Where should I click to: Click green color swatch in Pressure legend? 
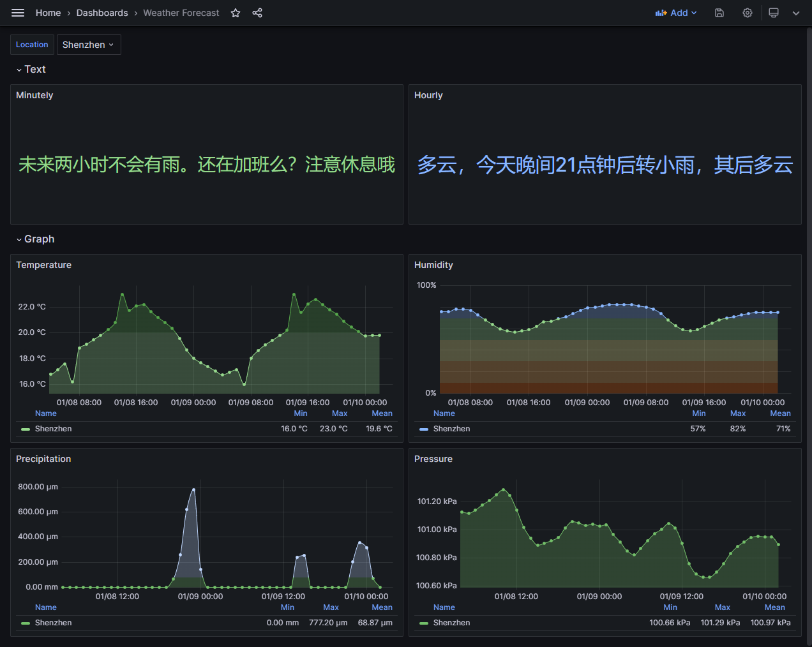(424, 623)
